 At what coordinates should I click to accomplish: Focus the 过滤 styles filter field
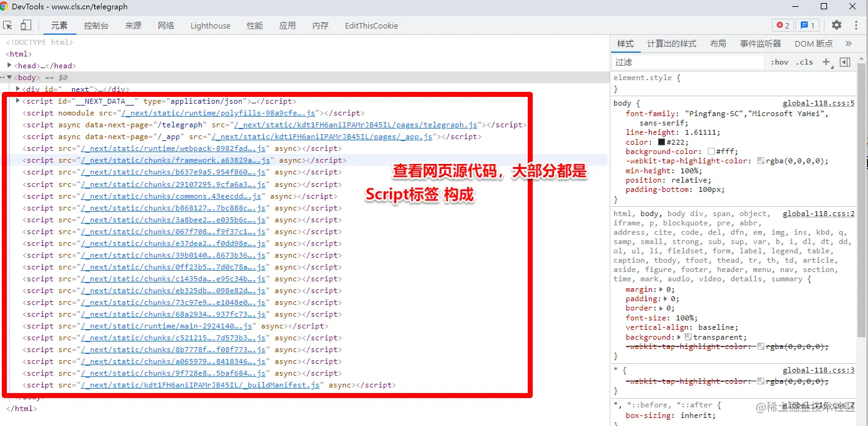pyautogui.click(x=688, y=62)
